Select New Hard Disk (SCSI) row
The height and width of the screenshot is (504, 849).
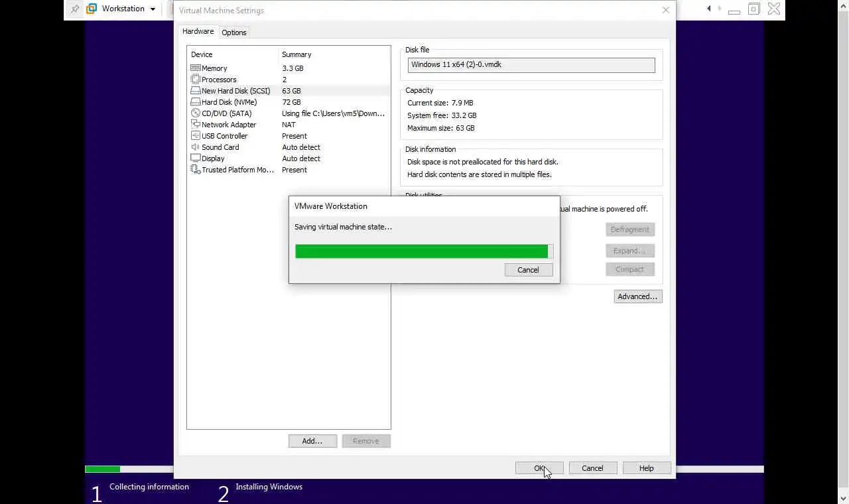tap(289, 91)
